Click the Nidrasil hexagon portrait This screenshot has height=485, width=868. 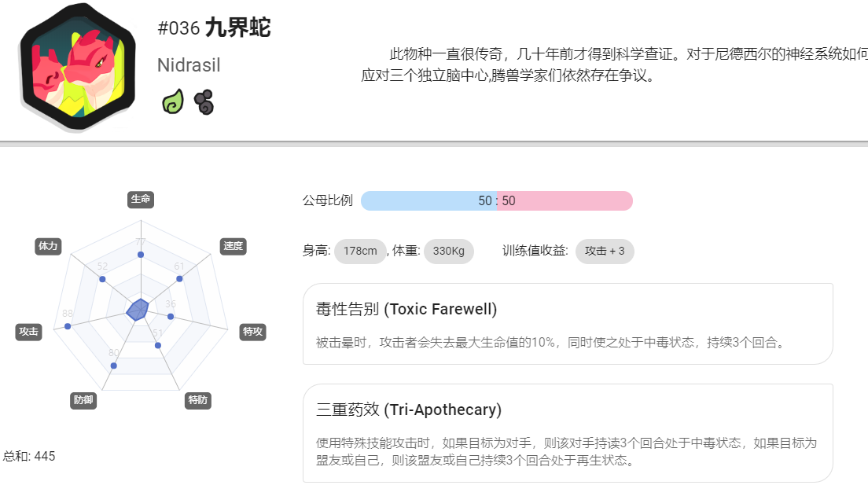click(x=78, y=67)
